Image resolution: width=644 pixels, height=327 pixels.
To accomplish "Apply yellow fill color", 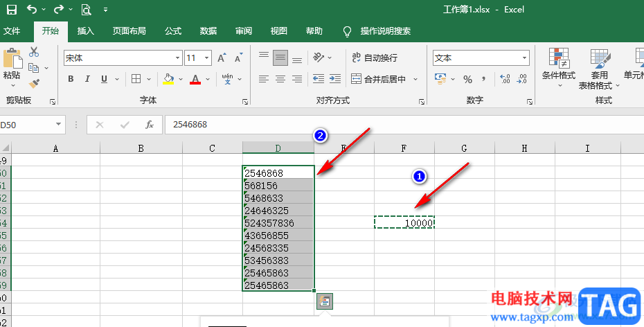I will point(168,79).
